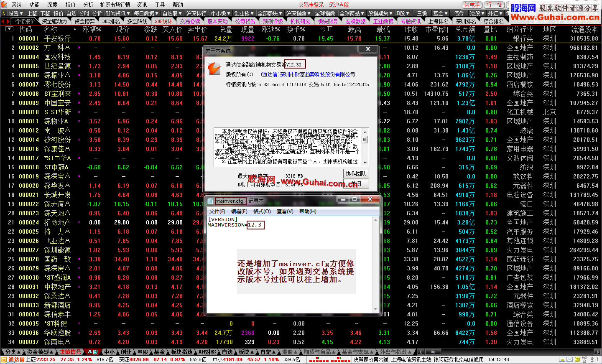Switch to the 深圳排名 tab

coord(466,21)
